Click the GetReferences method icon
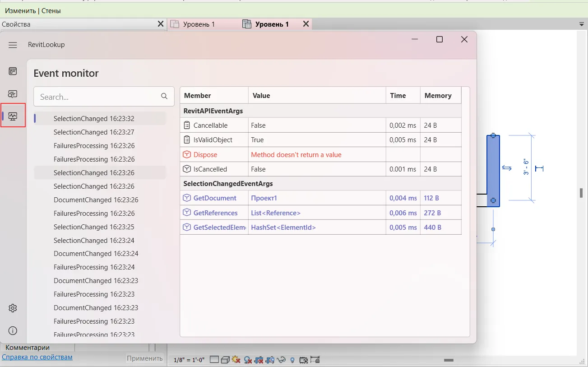Viewport: 588px width, 367px height. [x=187, y=213]
